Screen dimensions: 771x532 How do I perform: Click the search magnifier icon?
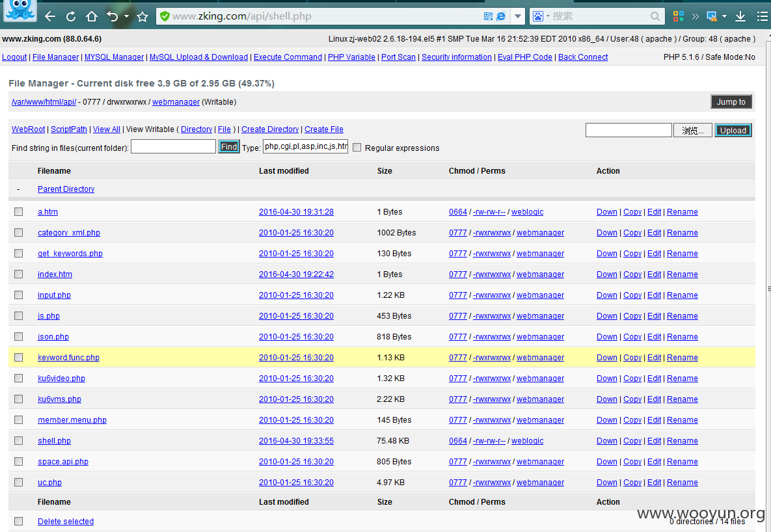655,16
